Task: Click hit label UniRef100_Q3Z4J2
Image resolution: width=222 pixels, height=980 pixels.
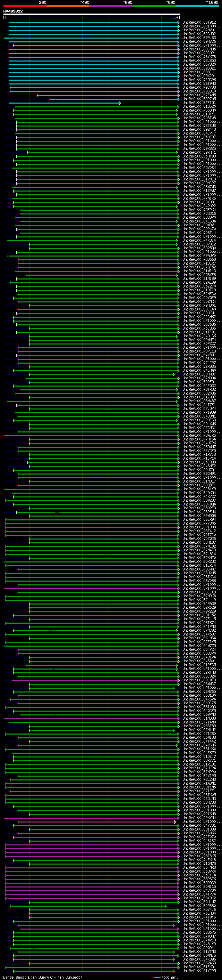Action: (199, 531)
